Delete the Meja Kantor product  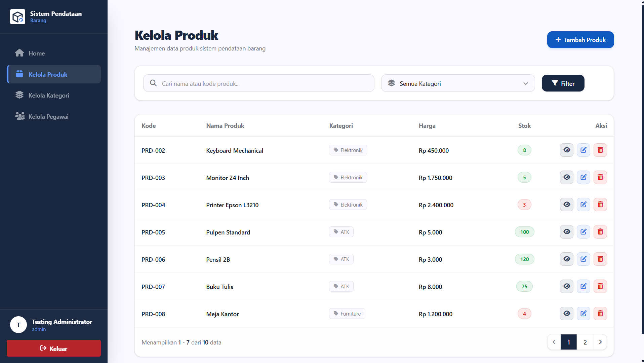point(600,314)
